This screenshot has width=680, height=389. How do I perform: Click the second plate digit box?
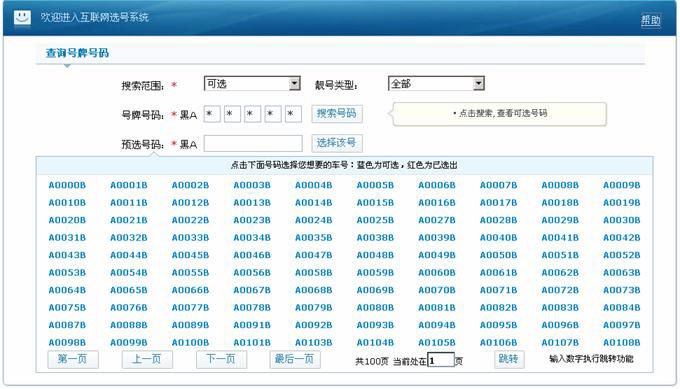232,114
